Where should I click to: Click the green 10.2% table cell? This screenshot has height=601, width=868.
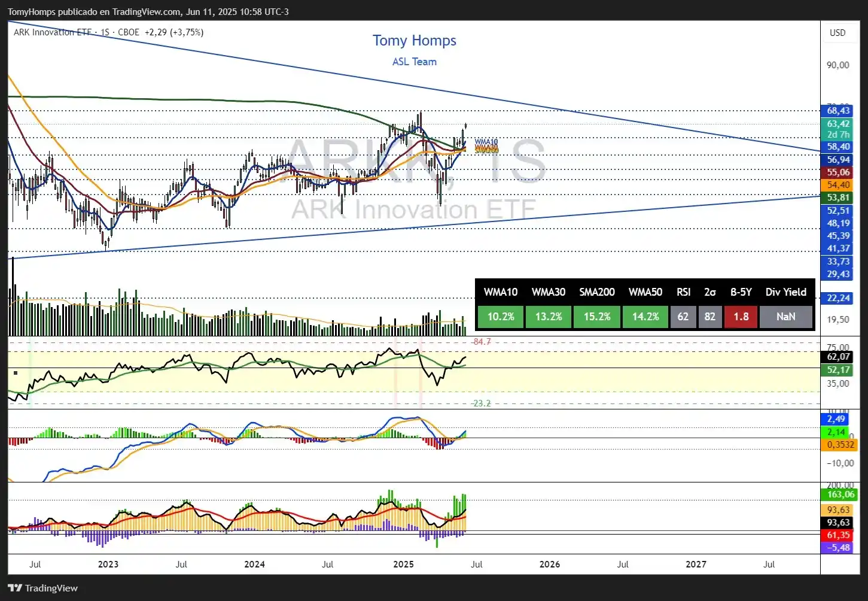[x=501, y=317]
